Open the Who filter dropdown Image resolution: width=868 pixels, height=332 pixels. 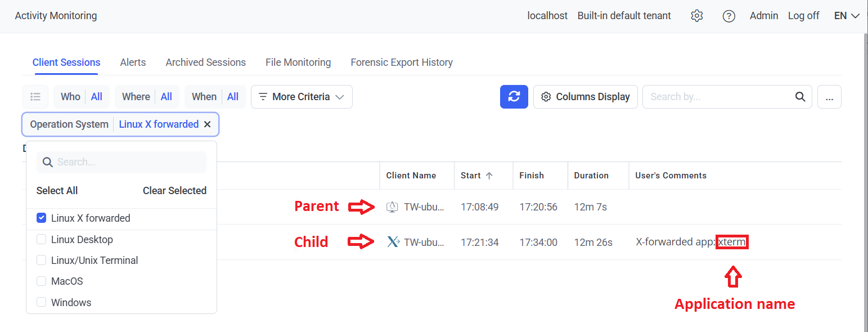coord(82,97)
